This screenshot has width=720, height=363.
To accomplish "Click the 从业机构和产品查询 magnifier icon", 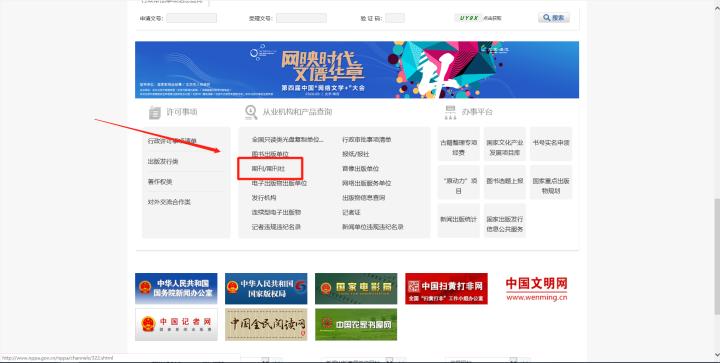I will [x=251, y=112].
